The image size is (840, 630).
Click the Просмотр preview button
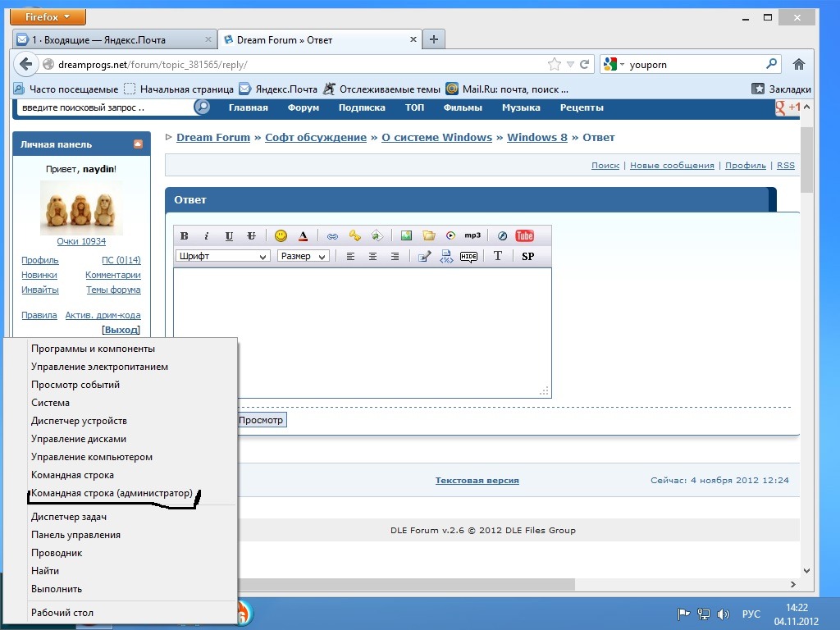click(x=261, y=420)
